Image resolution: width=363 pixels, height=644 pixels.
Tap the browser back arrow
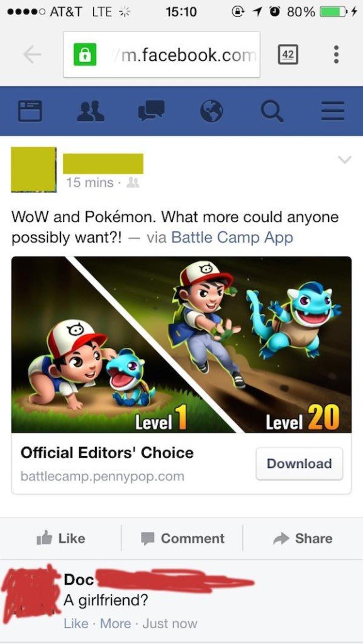coord(31,54)
